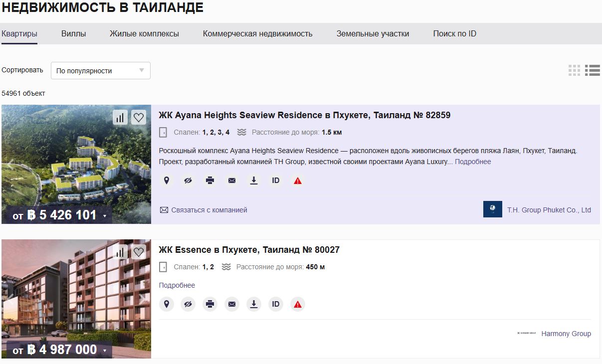Show ID of ЖК Essence listing
Screen dimensions: 602x364
[x=276, y=304]
